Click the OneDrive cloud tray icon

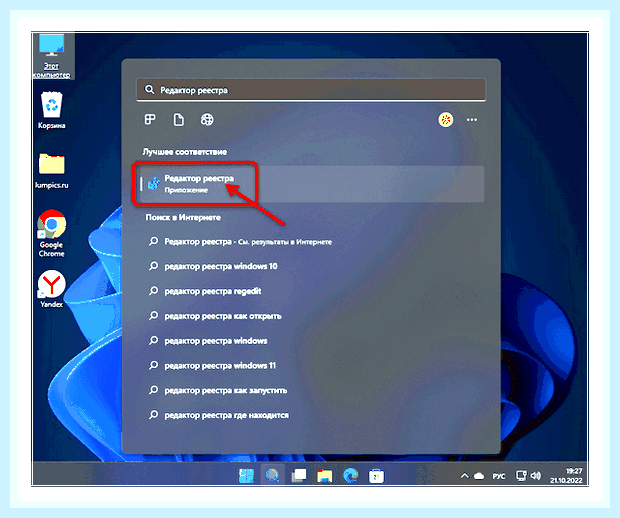point(479,476)
